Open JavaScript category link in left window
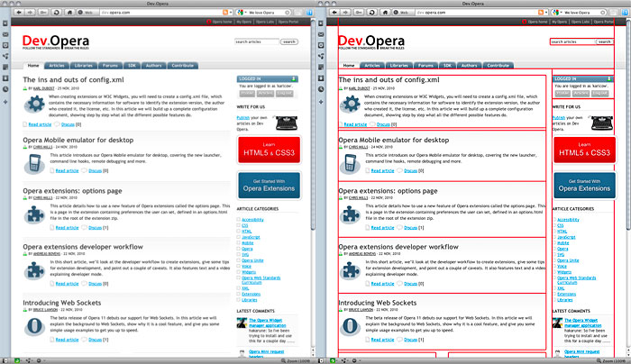This screenshot has width=631, height=364. pos(251,237)
